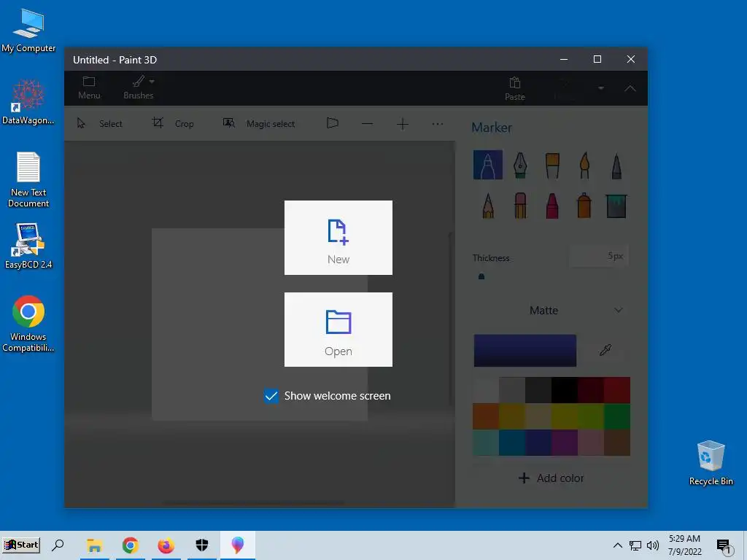Select the pink color swatch
The width and height of the screenshot is (747, 560).
click(591, 443)
